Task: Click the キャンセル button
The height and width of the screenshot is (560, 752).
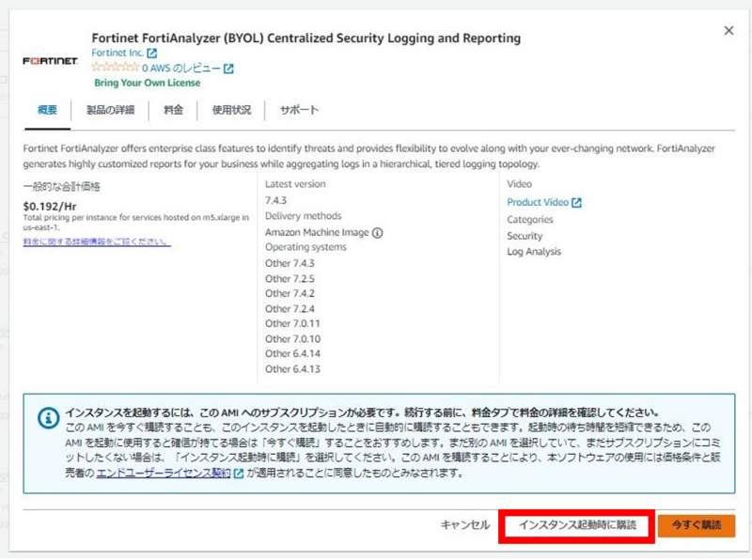Action: click(465, 525)
